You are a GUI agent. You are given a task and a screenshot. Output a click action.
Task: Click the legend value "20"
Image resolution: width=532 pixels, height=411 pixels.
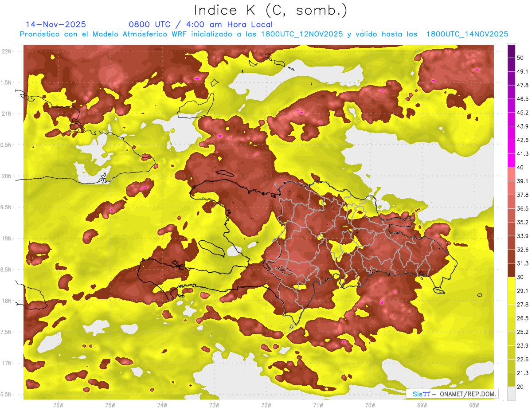[520, 387]
